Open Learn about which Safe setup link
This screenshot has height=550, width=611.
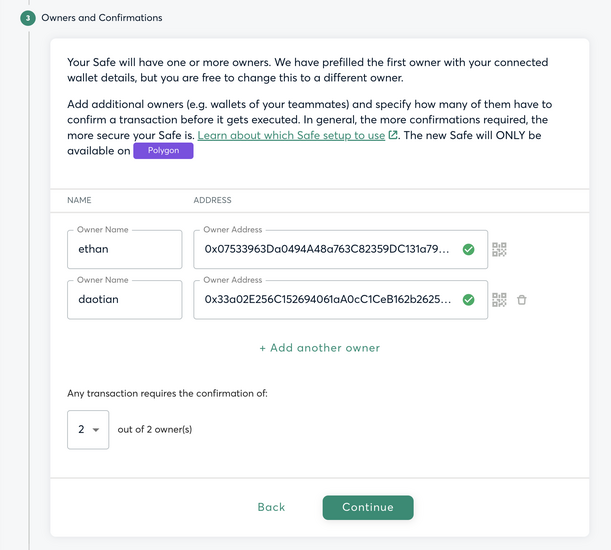291,135
